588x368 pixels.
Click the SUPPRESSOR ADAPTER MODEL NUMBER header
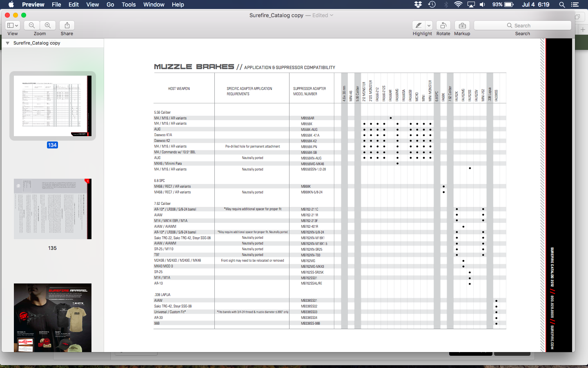coord(310,91)
